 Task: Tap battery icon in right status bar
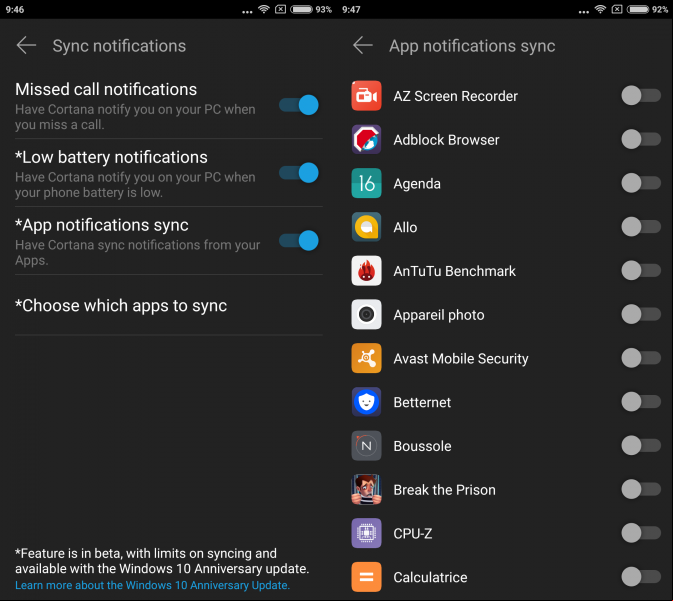point(637,9)
